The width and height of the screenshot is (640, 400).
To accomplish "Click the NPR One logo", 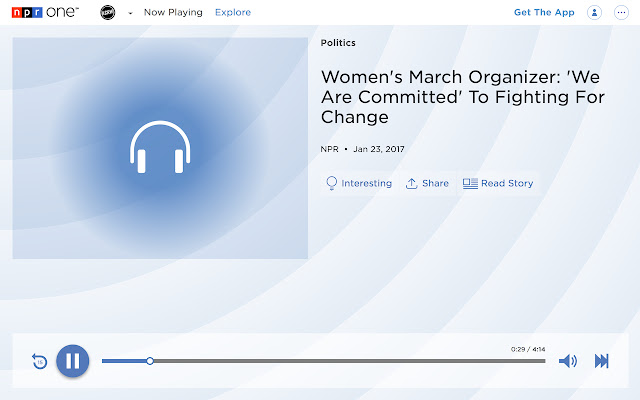I will tap(45, 12).
